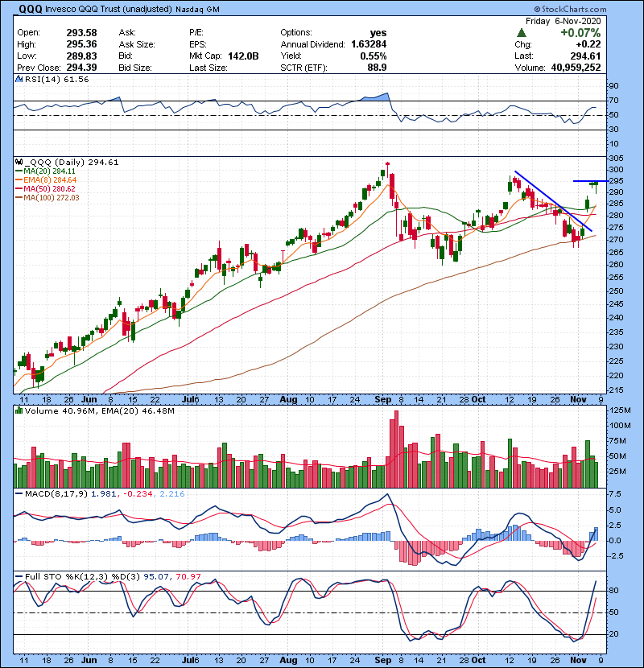The height and width of the screenshot is (668, 644).
Task: Click the tallest red volume bar in September
Action: 396,449
